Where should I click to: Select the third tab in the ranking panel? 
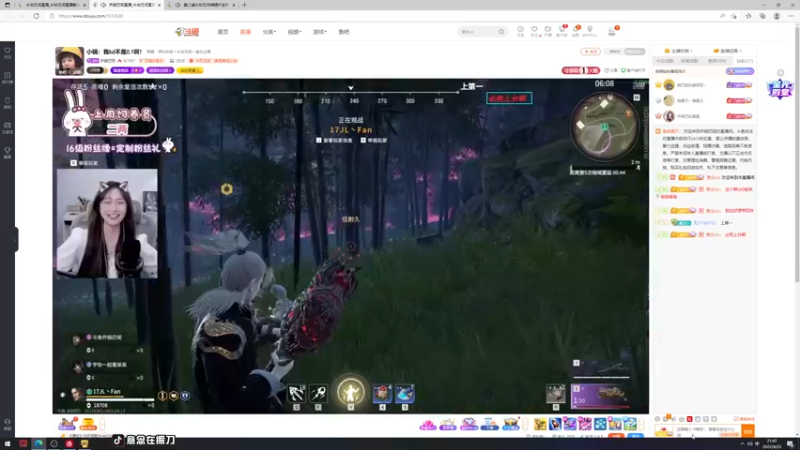tap(717, 61)
